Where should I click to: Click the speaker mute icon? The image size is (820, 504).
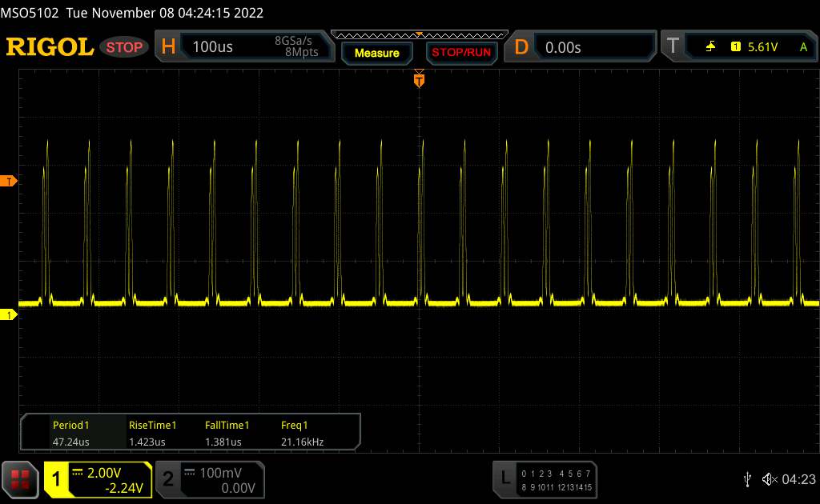pyautogui.click(x=769, y=478)
